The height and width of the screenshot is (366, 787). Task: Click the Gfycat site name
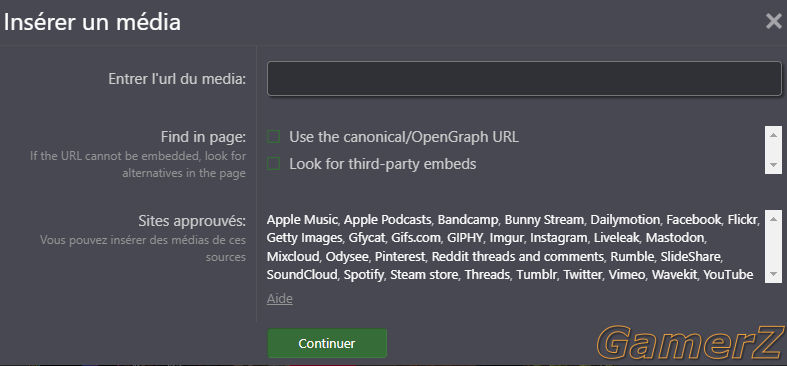pos(367,237)
